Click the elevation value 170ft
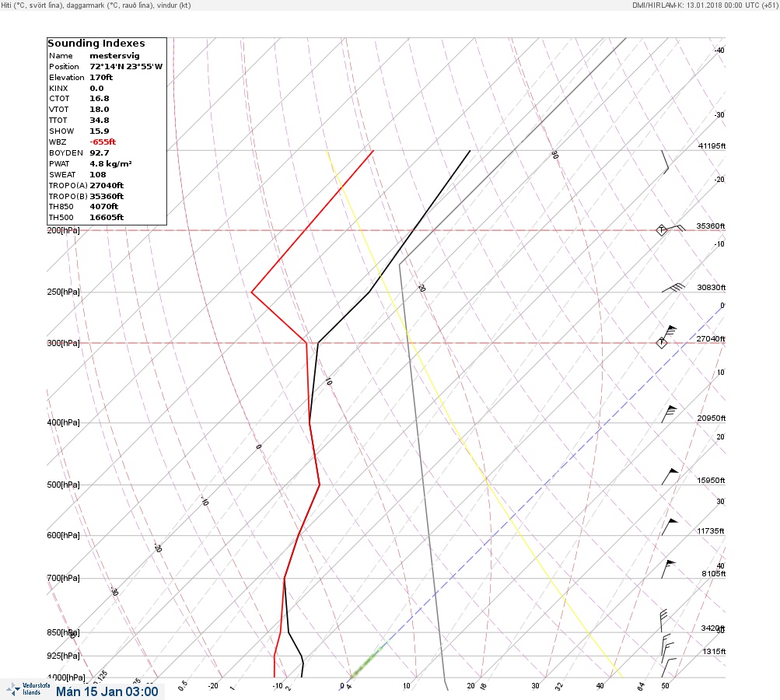The width and height of the screenshot is (780, 700). (x=101, y=78)
